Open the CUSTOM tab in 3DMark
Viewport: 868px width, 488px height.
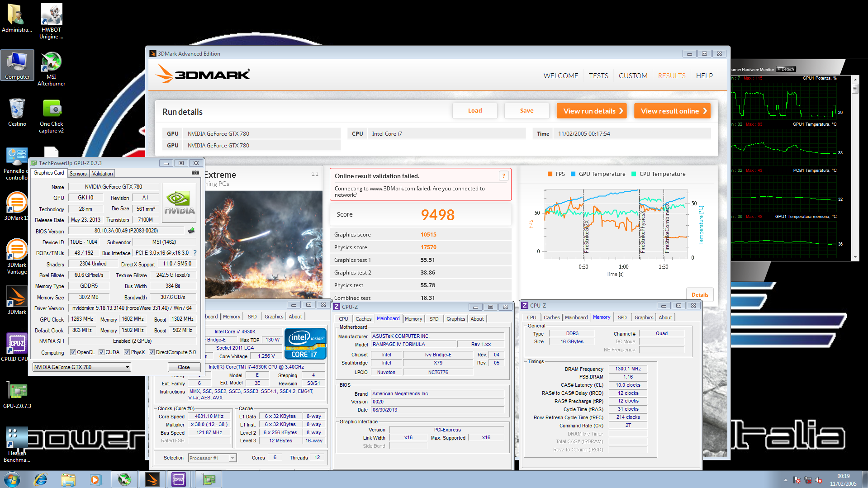(x=633, y=76)
